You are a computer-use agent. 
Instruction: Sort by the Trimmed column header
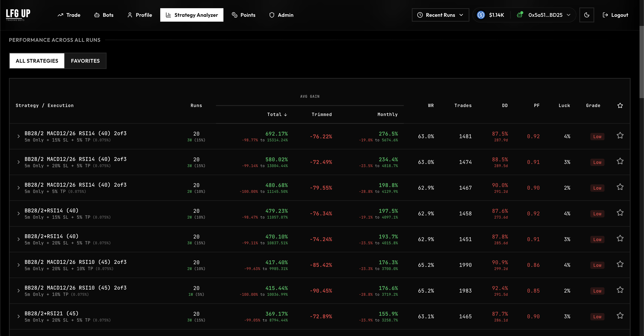click(321, 115)
